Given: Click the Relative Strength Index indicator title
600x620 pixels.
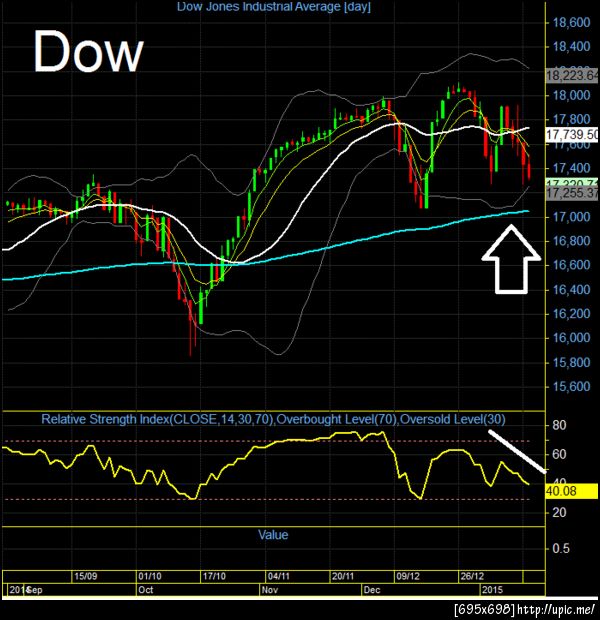Looking at the screenshot, I should (x=273, y=419).
